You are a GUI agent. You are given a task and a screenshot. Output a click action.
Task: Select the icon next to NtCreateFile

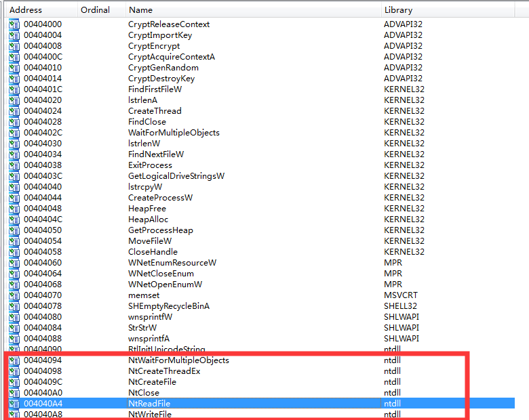click(x=14, y=382)
